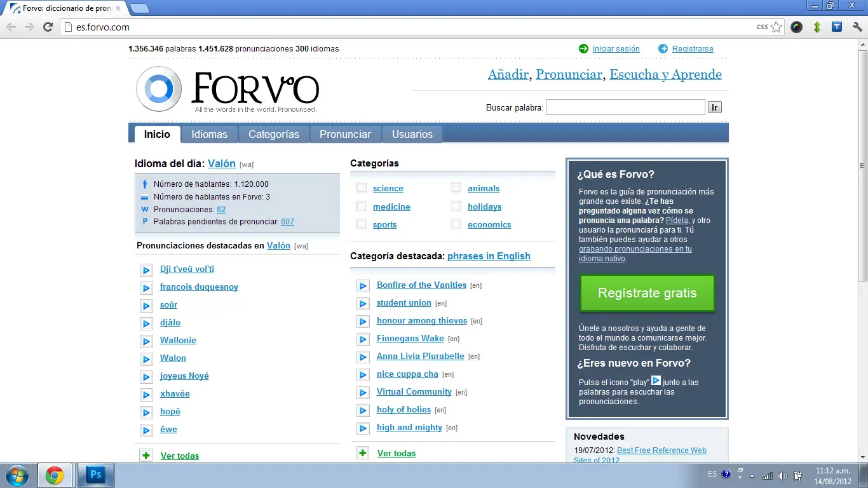The height and width of the screenshot is (488, 868).
Task: Open the phrases in English category link
Action: [489, 256]
